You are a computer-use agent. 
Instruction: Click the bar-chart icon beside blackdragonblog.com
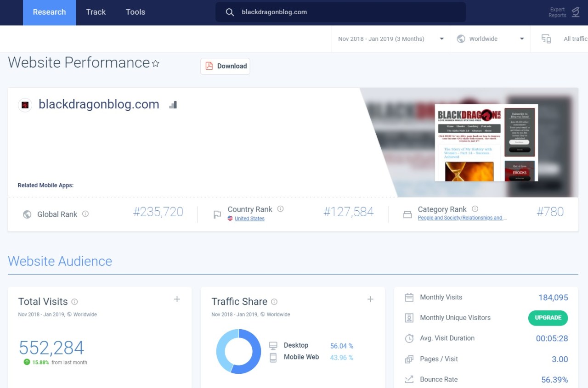(x=173, y=104)
